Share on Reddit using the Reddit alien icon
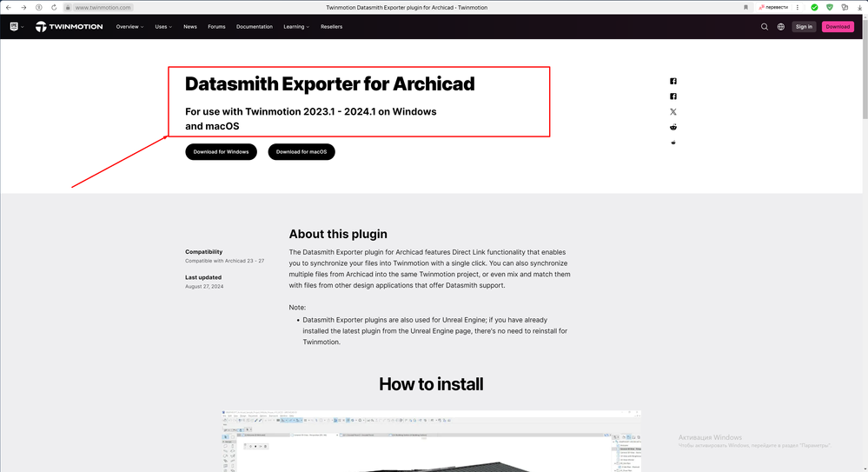 673,127
